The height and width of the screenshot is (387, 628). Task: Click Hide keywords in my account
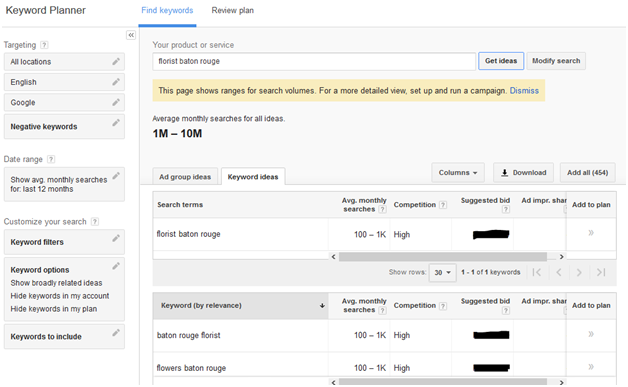coord(60,296)
